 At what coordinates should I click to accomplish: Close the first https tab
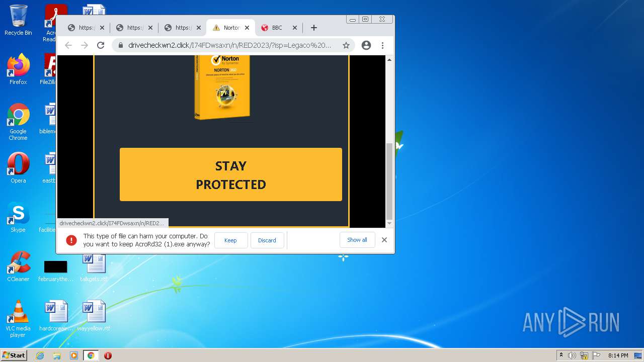coord(102,28)
